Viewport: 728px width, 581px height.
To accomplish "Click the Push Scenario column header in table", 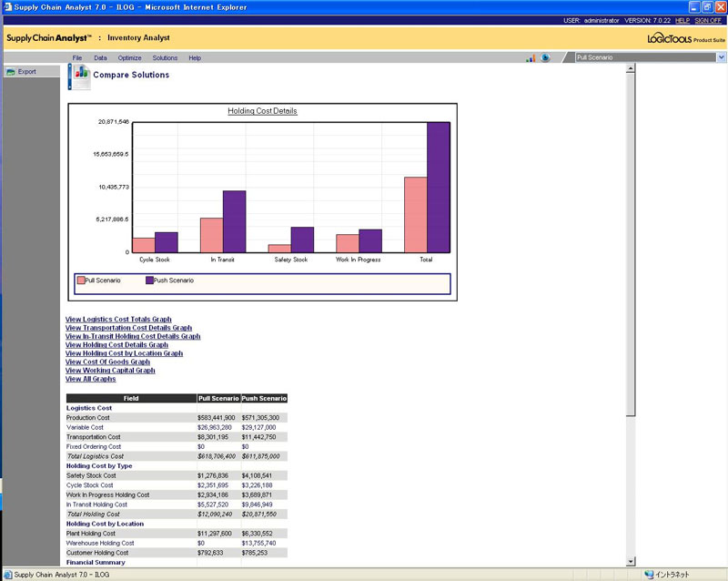I will pos(264,398).
